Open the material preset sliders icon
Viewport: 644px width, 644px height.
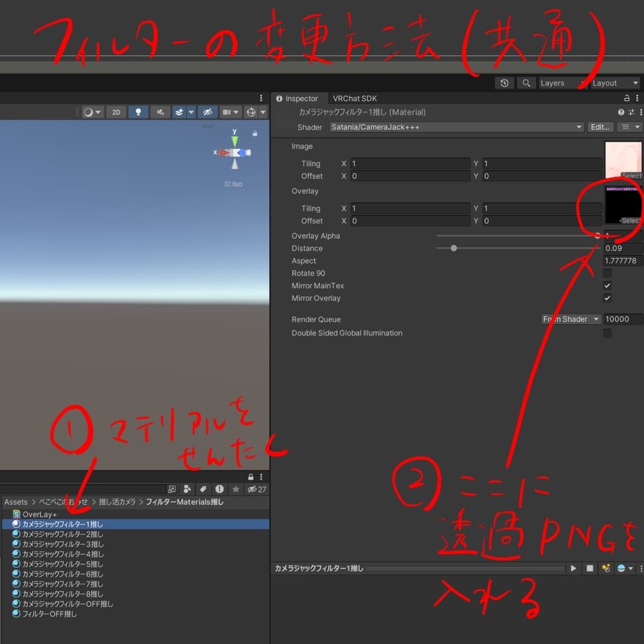631,112
